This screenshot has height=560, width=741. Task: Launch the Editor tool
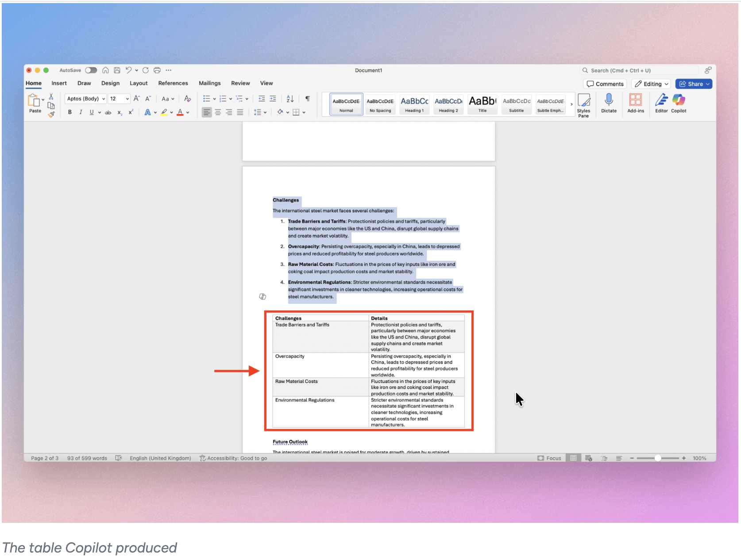(661, 104)
